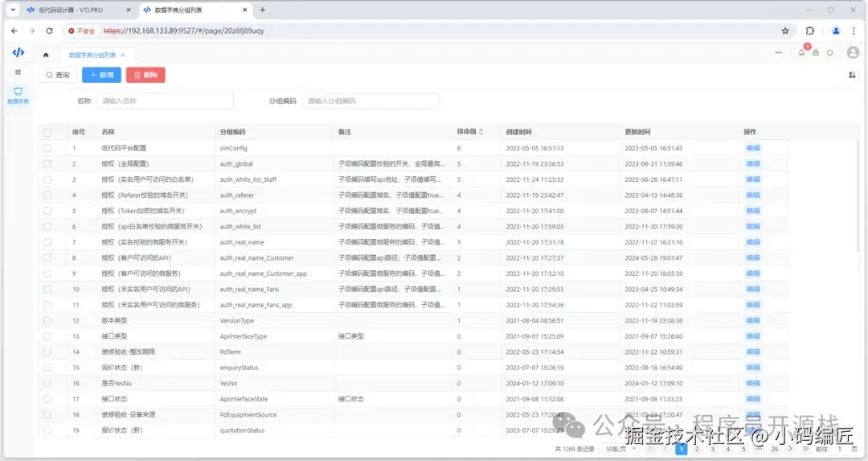Check the row auth_global checkbox
Image resolution: width=868 pixels, height=461 pixels.
click(x=47, y=163)
